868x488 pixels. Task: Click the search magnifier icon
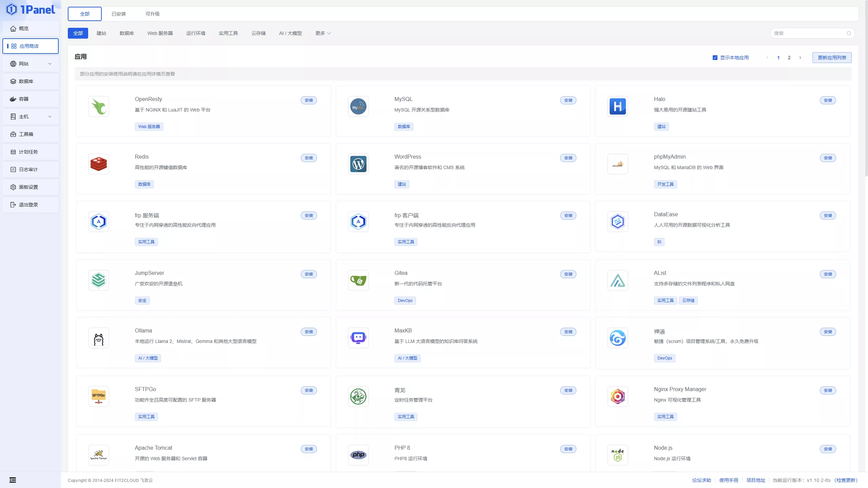[x=849, y=33]
